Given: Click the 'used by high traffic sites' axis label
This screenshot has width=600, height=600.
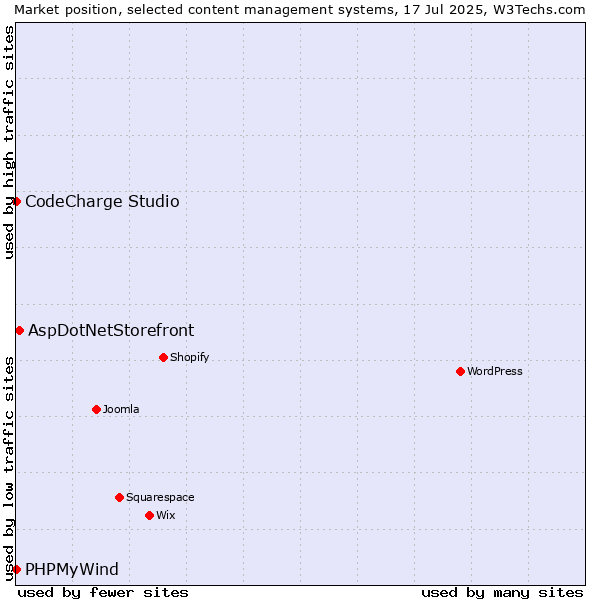Looking at the screenshot, I should 8,142.
